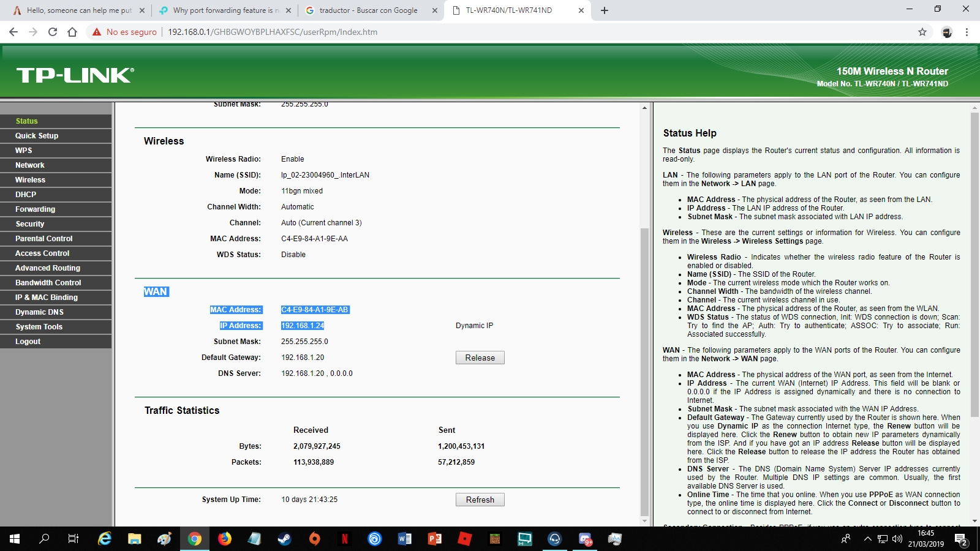Launch Internet Explorer from taskbar
Viewport: 980px width, 551px height.
click(x=105, y=539)
